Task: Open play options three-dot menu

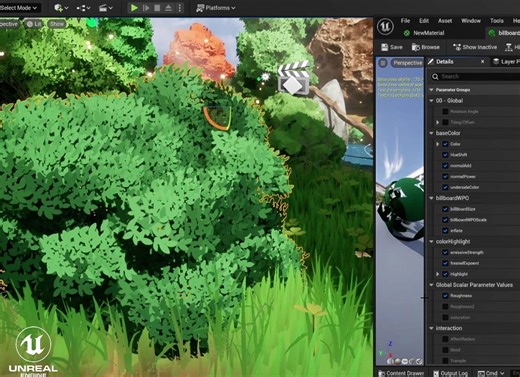Action: (x=180, y=8)
